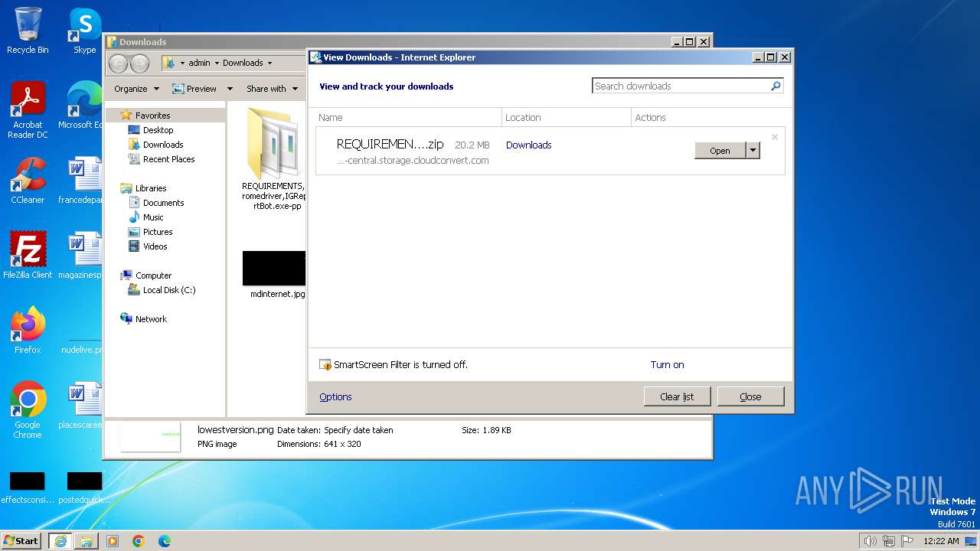This screenshot has height=551, width=980.
Task: Open the Videos library
Action: (x=155, y=246)
